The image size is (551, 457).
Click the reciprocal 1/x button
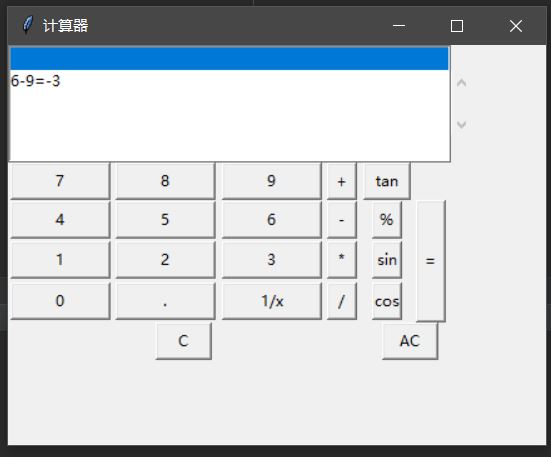point(272,301)
